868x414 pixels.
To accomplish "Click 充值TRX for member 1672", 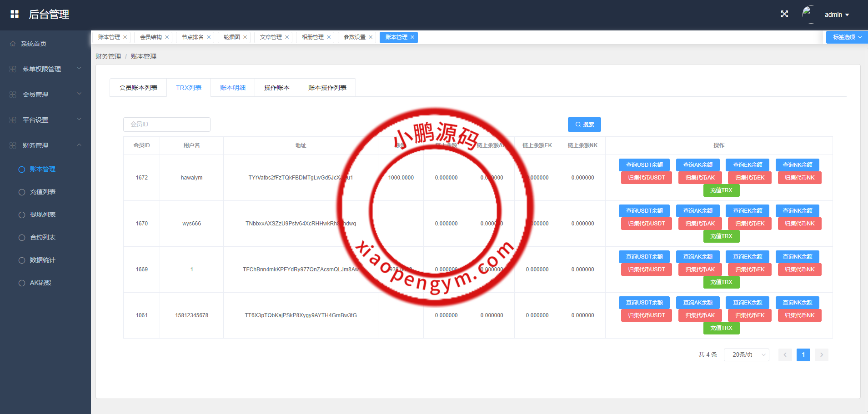I will (721, 190).
